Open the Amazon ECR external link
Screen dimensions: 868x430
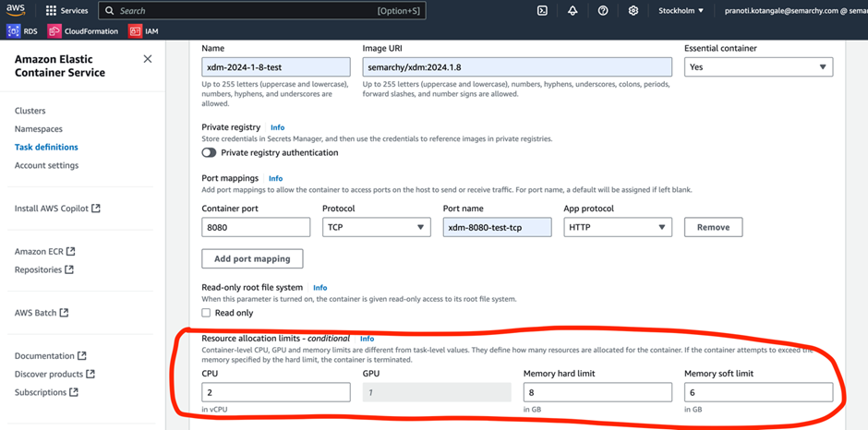tap(44, 251)
